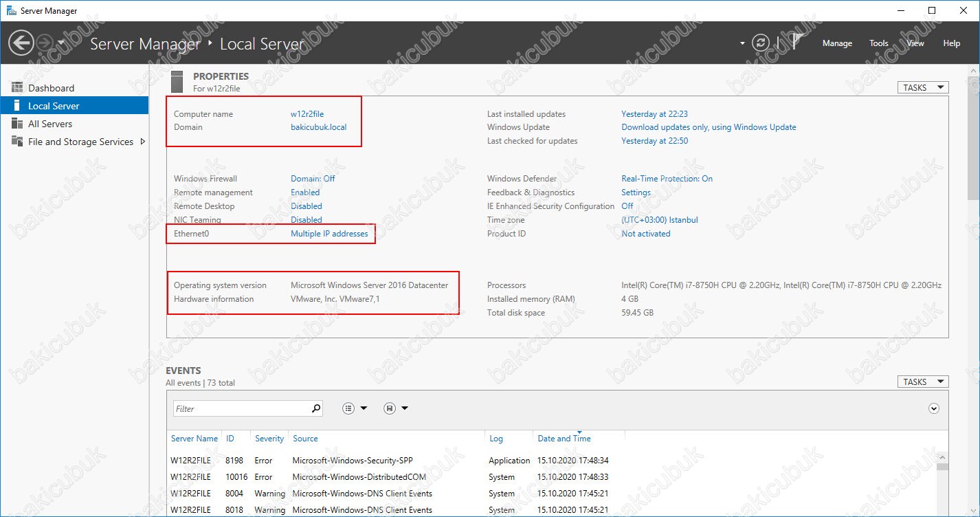Viewport: 980px width, 517px height.
Task: Click the NIC Teaming Disabled link
Action: click(307, 220)
